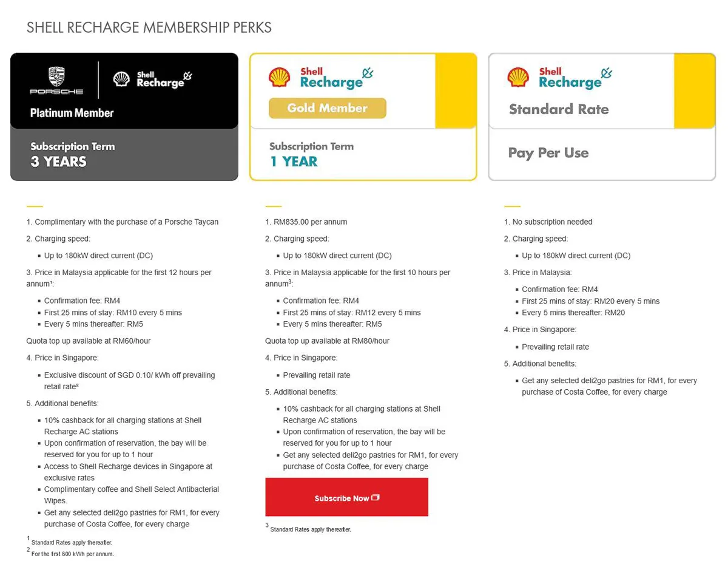Select the Standard Rate card title
Image resolution: width=728 pixels, height=581 pixels.
coord(559,109)
